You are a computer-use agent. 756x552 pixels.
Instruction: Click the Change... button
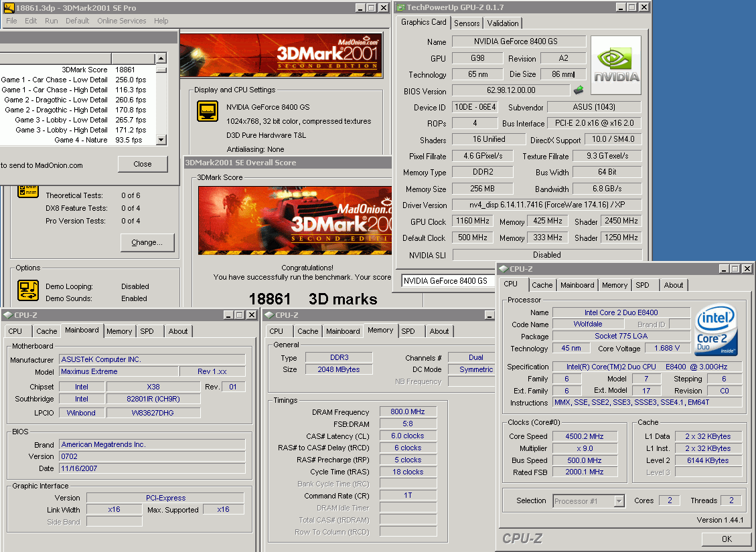coord(147,242)
